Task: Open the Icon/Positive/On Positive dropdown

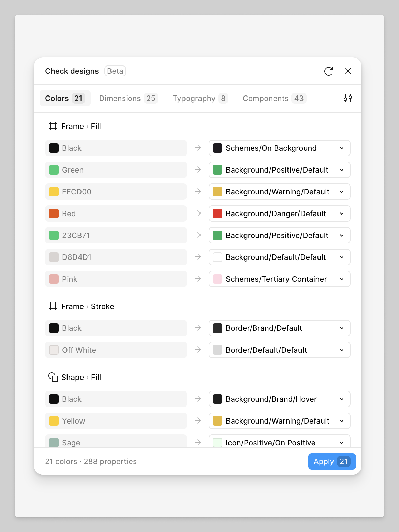Action: pyautogui.click(x=341, y=442)
